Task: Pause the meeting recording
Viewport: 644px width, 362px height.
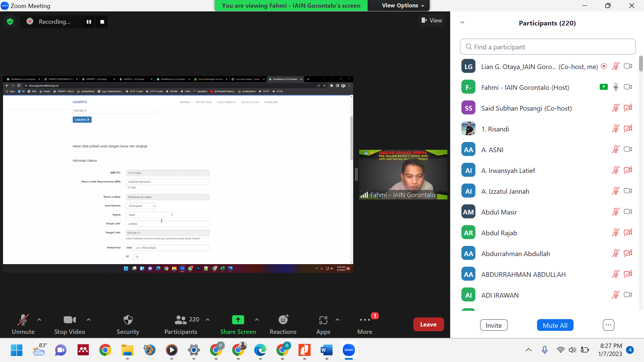Action: click(x=89, y=22)
